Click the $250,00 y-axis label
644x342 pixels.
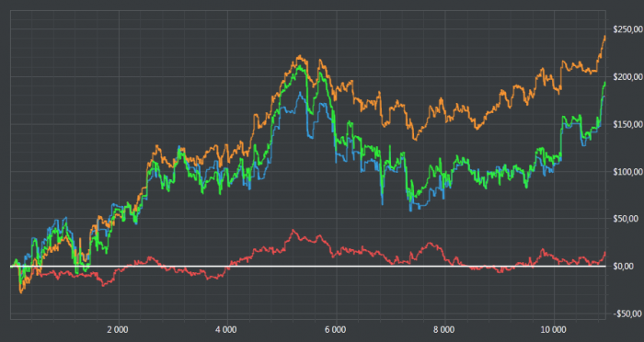[627, 29]
